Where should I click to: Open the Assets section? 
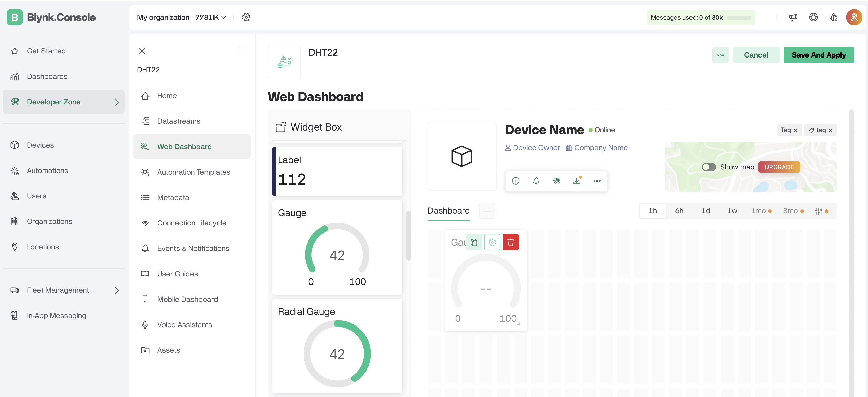(x=192, y=350)
